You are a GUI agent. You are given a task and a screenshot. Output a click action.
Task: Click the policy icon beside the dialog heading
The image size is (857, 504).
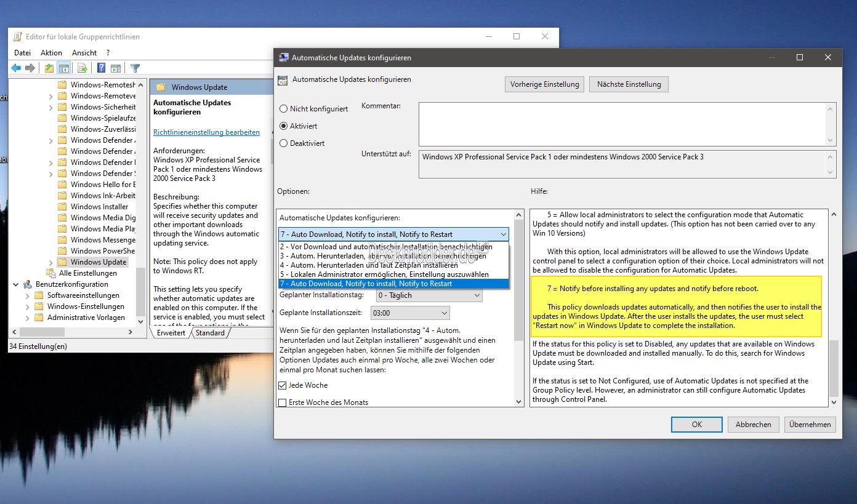click(x=283, y=79)
